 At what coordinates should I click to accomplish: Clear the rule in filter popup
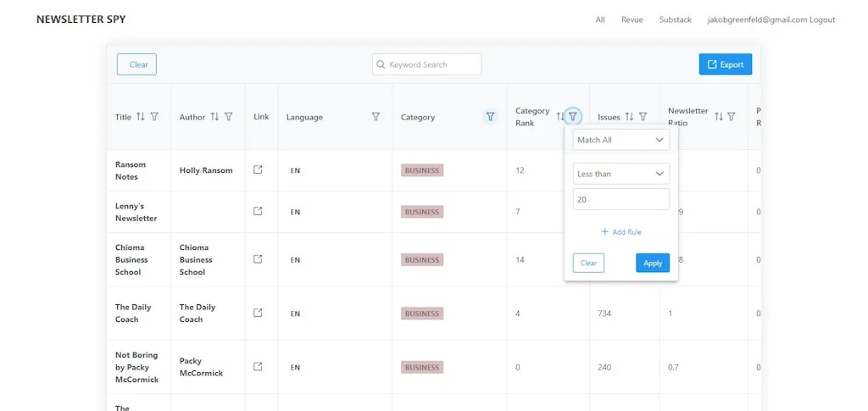(x=588, y=263)
